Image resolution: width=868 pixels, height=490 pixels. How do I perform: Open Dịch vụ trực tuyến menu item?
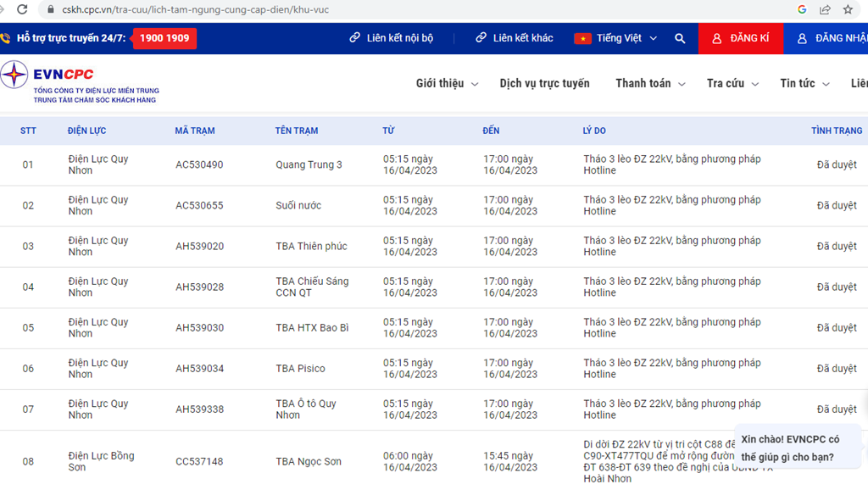point(545,84)
